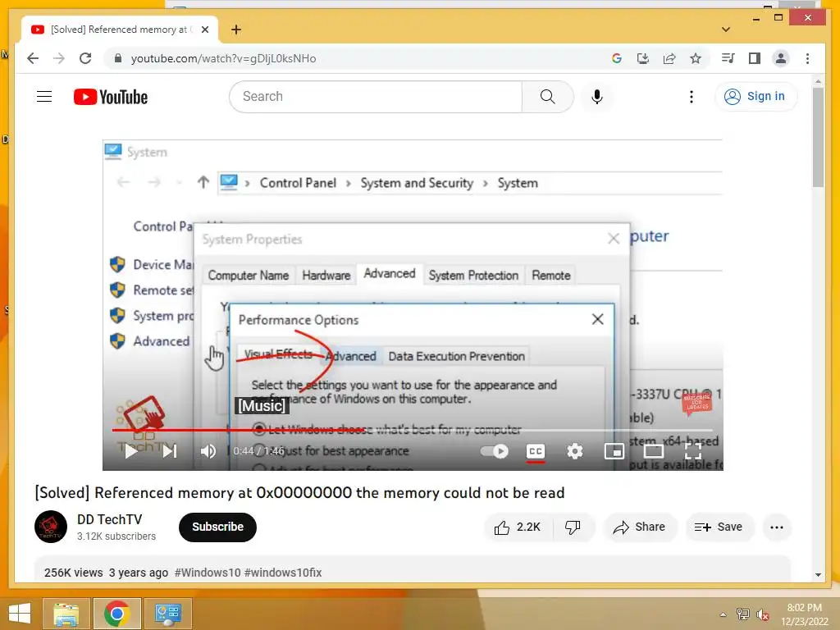Open a new tab with the plus button
840x630 pixels.
(x=236, y=30)
